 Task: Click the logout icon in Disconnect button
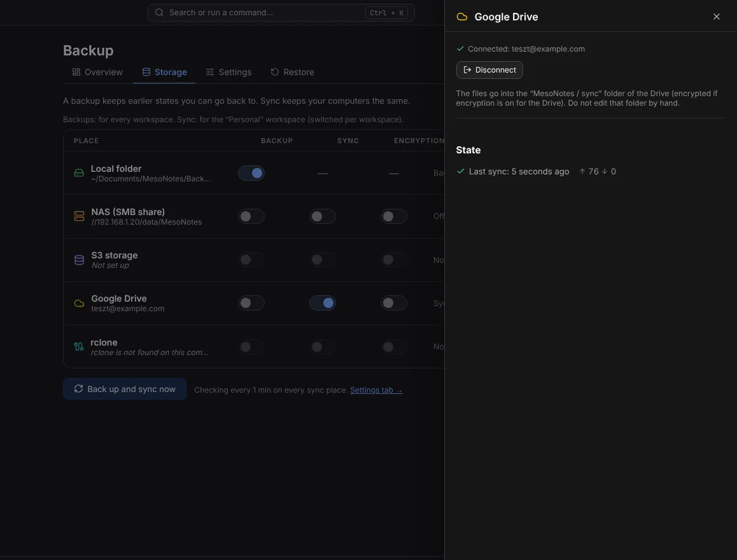(467, 70)
